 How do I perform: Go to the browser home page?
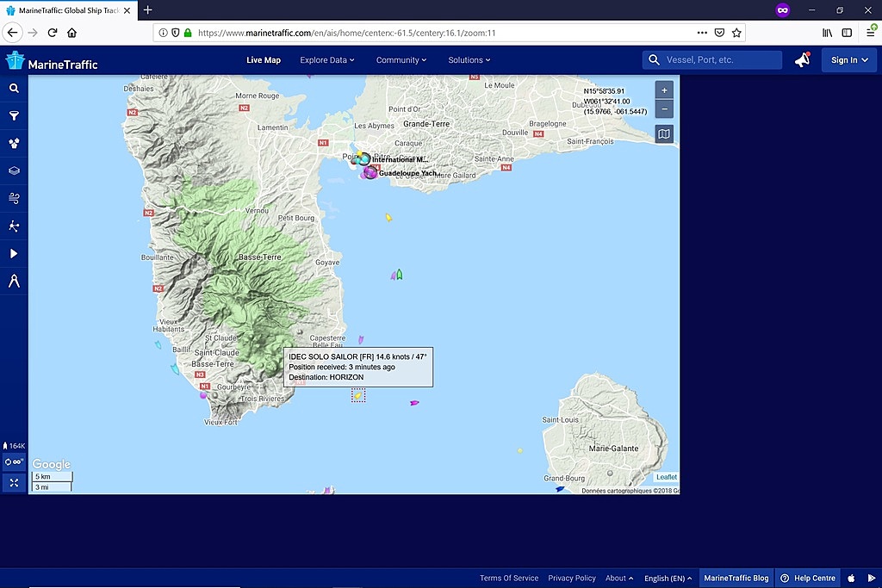72,33
